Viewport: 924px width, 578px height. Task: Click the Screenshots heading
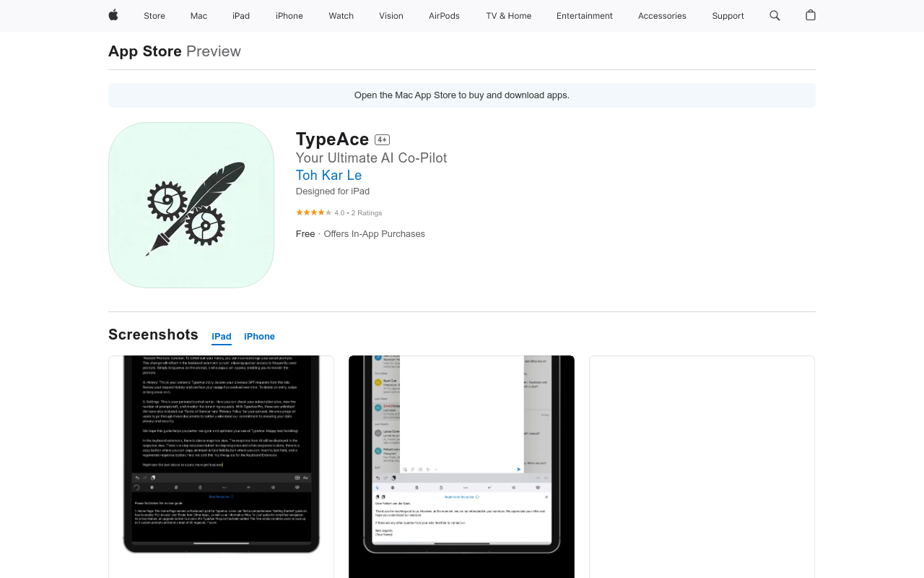click(x=153, y=335)
